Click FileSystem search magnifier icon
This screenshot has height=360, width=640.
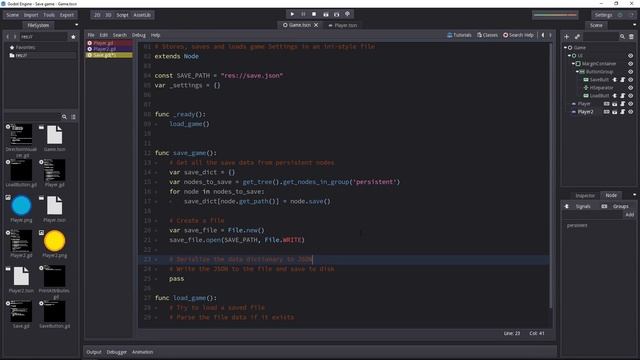point(64,117)
